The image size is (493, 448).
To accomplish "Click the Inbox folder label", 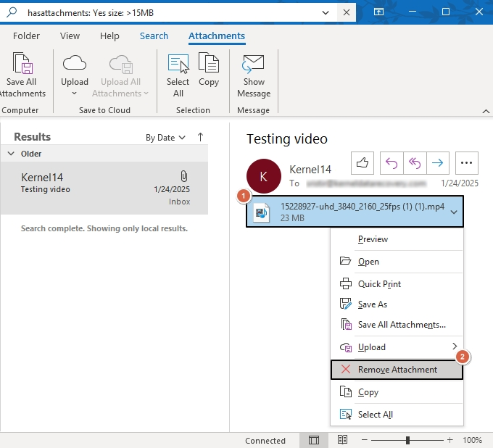I will (x=179, y=202).
